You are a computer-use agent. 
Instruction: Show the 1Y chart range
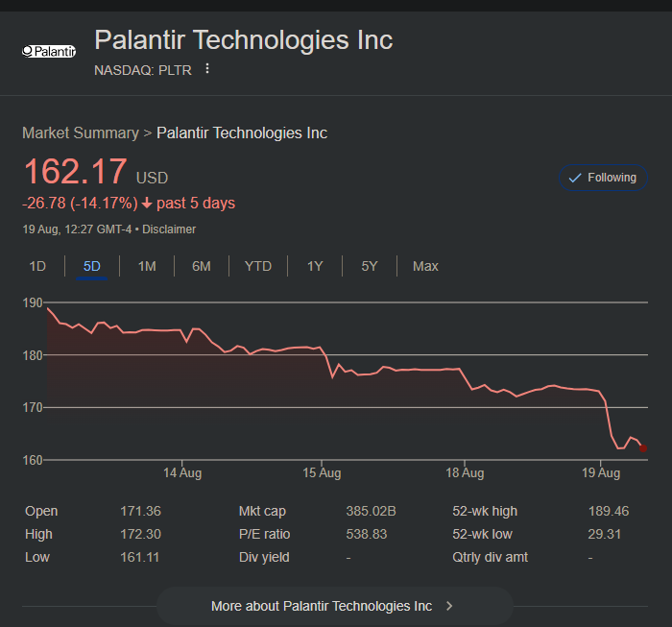315,266
